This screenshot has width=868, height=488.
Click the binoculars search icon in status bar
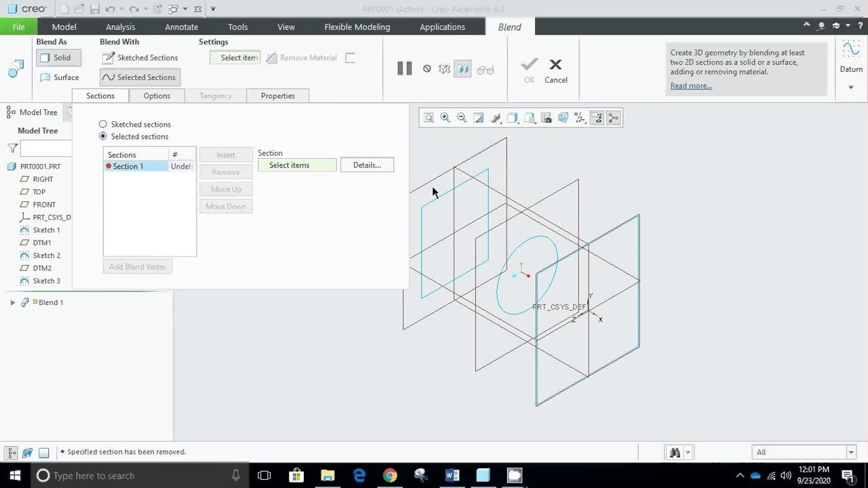click(674, 452)
